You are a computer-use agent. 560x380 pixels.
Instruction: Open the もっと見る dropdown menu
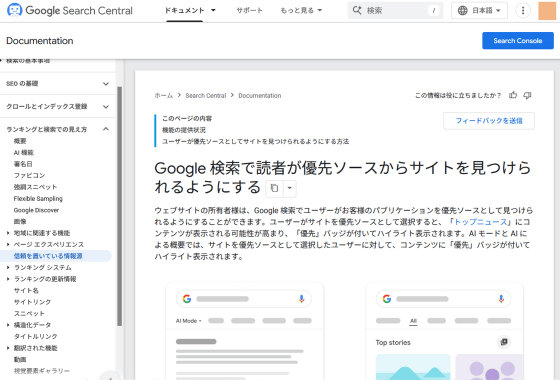(301, 10)
